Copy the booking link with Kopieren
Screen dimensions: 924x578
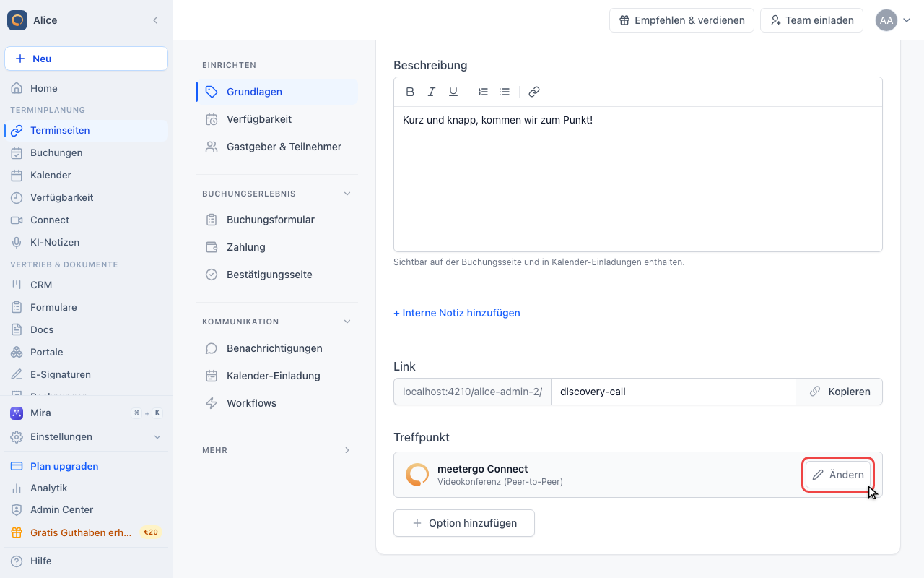pos(839,392)
